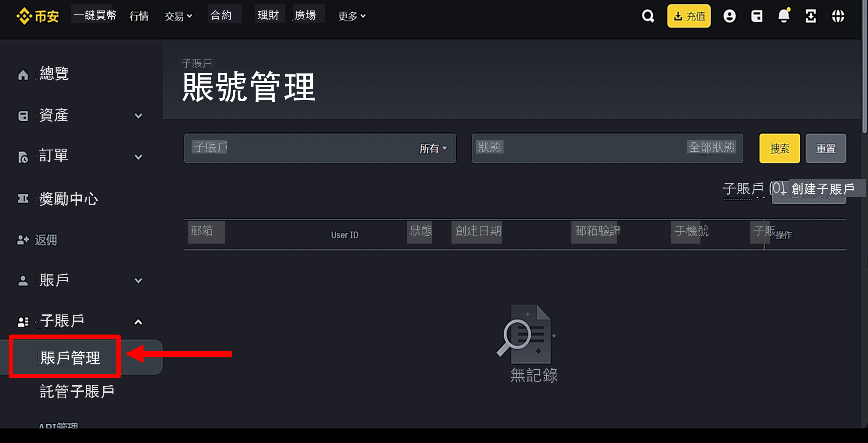Open the 行情 markets menu item

click(139, 16)
